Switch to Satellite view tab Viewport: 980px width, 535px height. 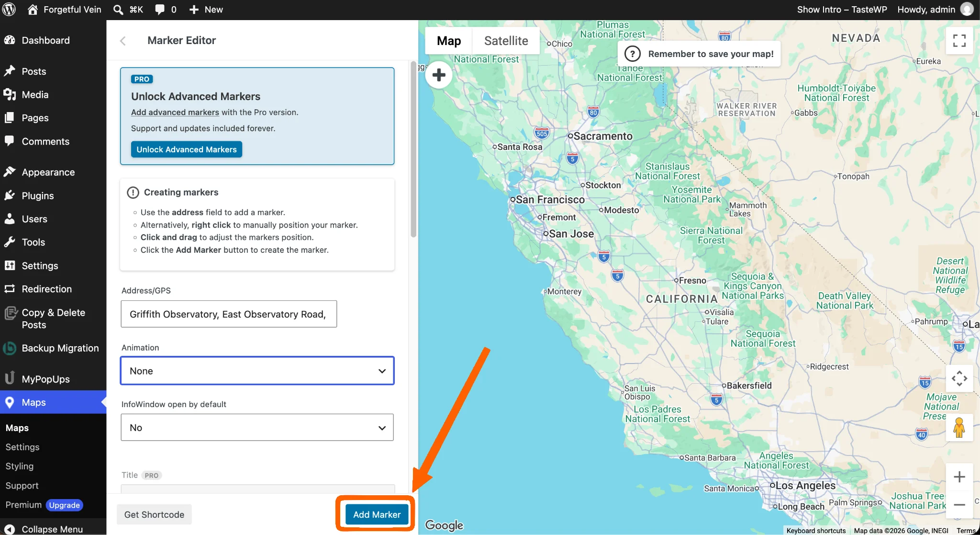506,41
